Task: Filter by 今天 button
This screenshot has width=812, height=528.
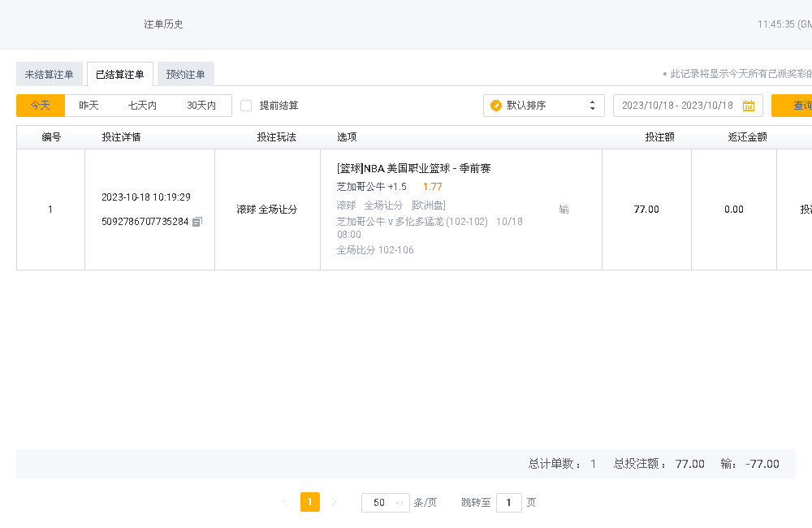Action: 41,106
